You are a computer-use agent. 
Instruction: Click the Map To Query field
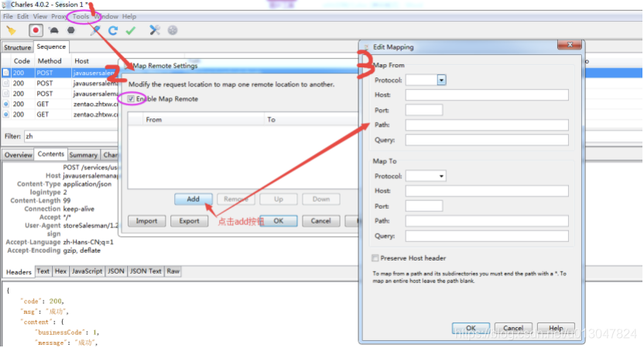pyautogui.click(x=487, y=236)
